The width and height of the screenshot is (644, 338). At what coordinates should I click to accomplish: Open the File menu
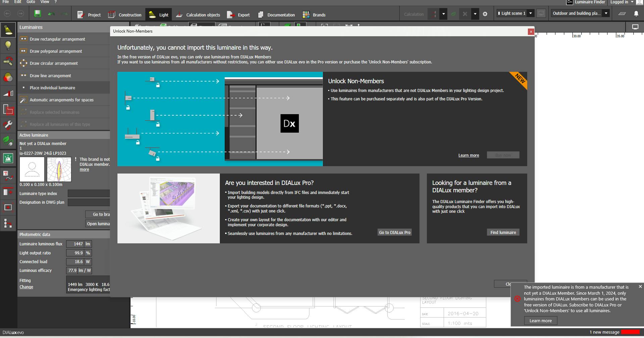pyautogui.click(x=6, y=2)
